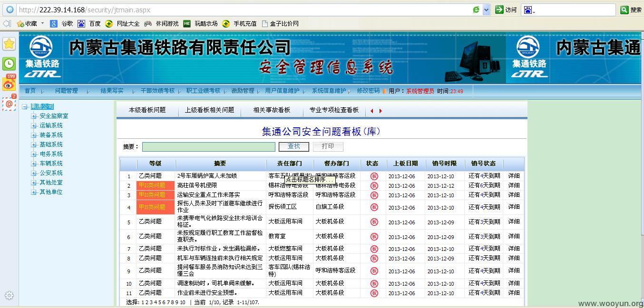
Task: Open the 休闲游戏 gamepad bookmark
Action: point(162,23)
